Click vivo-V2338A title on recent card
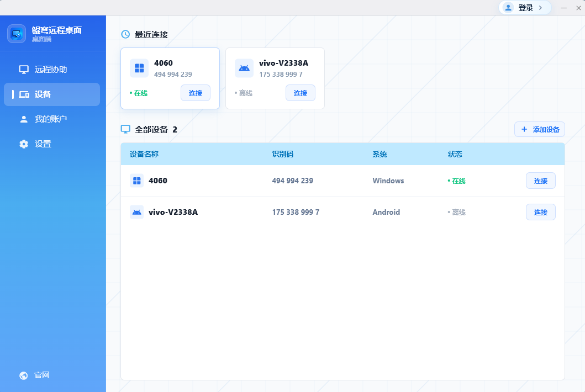This screenshot has width=585, height=392. 283,62
